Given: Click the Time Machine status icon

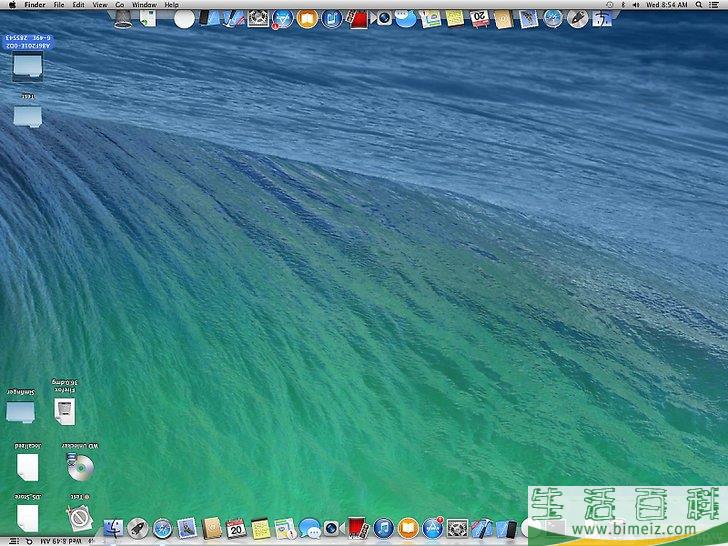Looking at the screenshot, I should coord(610,5).
